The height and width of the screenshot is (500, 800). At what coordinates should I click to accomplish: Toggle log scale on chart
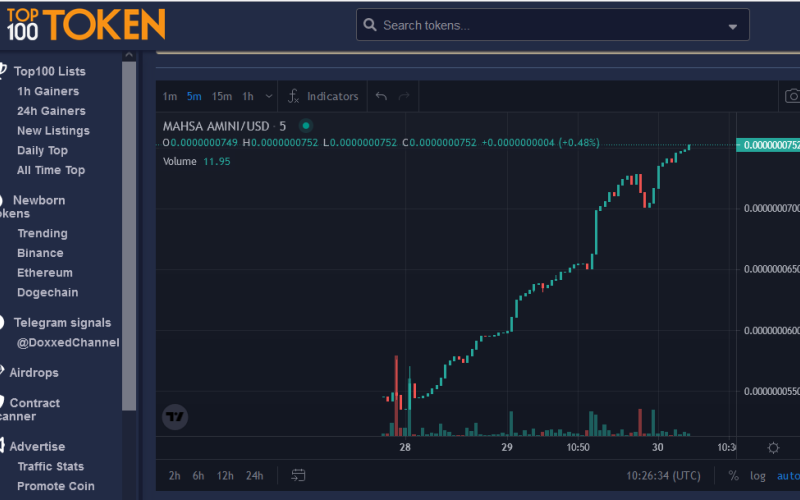tap(758, 475)
